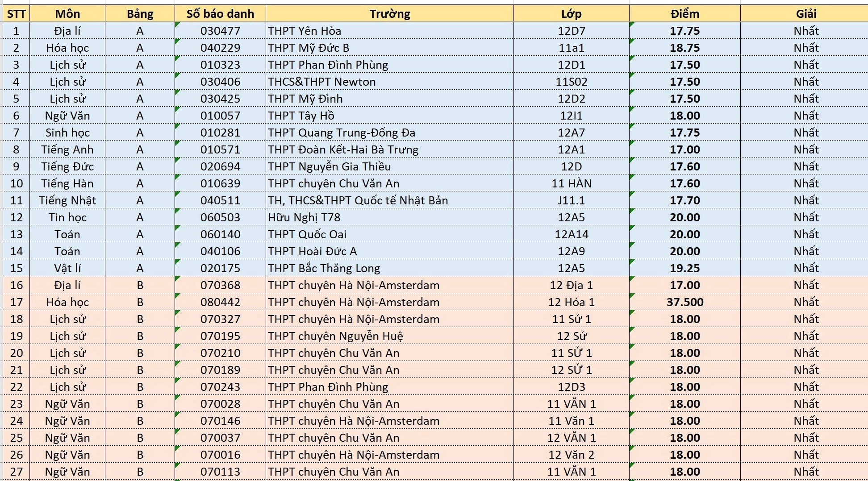This screenshot has width=868, height=481.
Task: Select the Trường column header cell
Action: (389, 14)
